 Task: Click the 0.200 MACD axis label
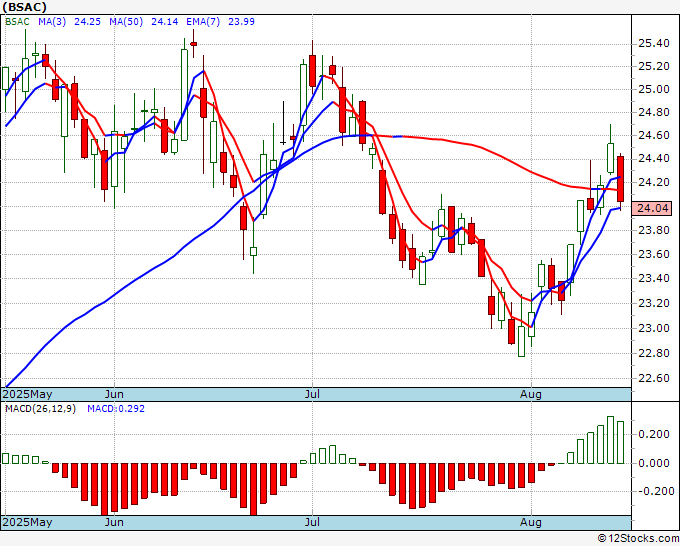tap(654, 434)
